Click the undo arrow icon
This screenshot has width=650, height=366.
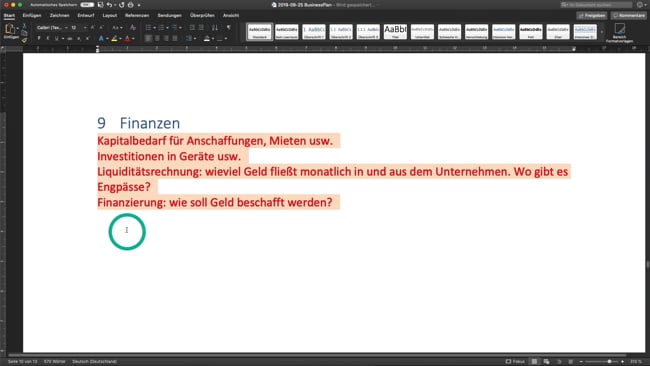pyautogui.click(x=109, y=5)
